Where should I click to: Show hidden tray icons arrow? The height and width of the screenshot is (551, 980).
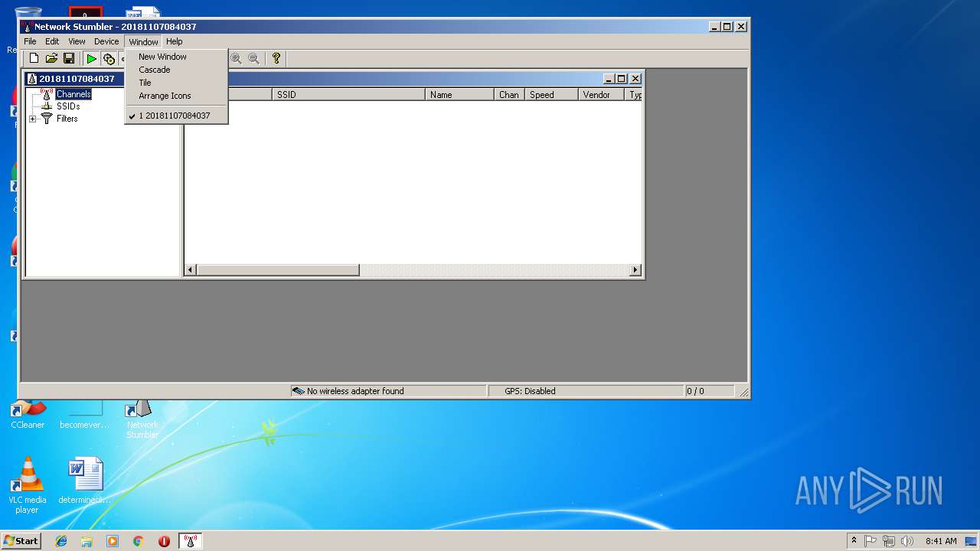tap(854, 541)
